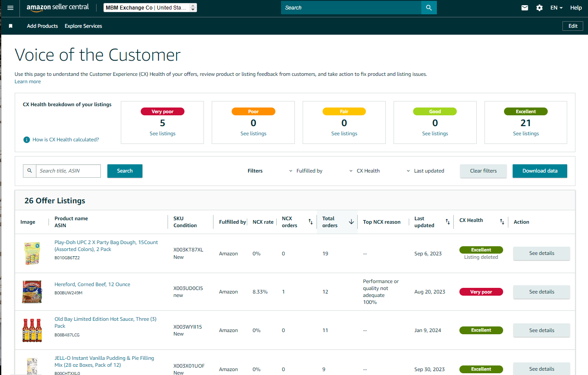The width and height of the screenshot is (588, 375).
Task: Click the Product name ASIN column header
Action: tap(71, 222)
